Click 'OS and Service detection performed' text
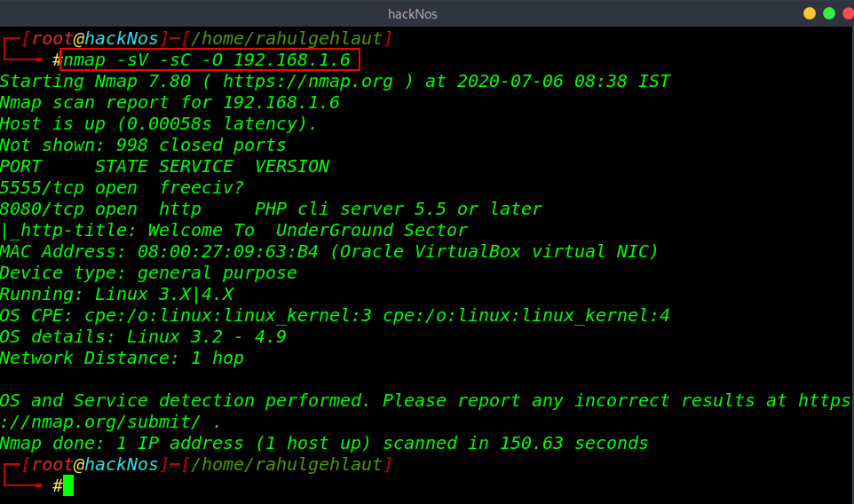Image resolution: width=854 pixels, height=504 pixels. (x=186, y=400)
